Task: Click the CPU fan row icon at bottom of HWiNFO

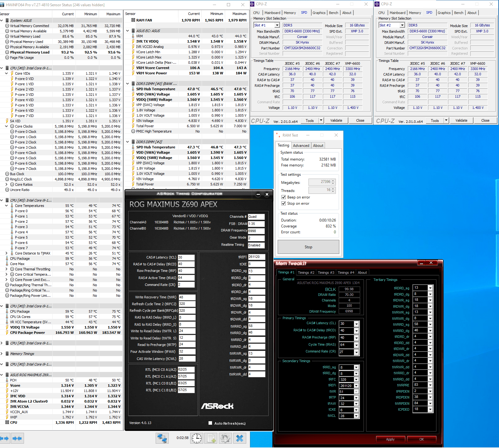Action: (x=7, y=422)
